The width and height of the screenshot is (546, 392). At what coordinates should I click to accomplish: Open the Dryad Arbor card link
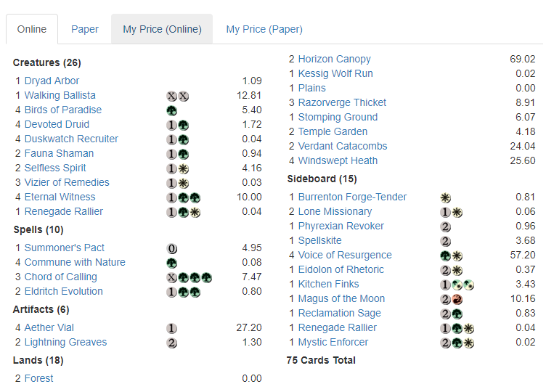pyautogui.click(x=52, y=81)
